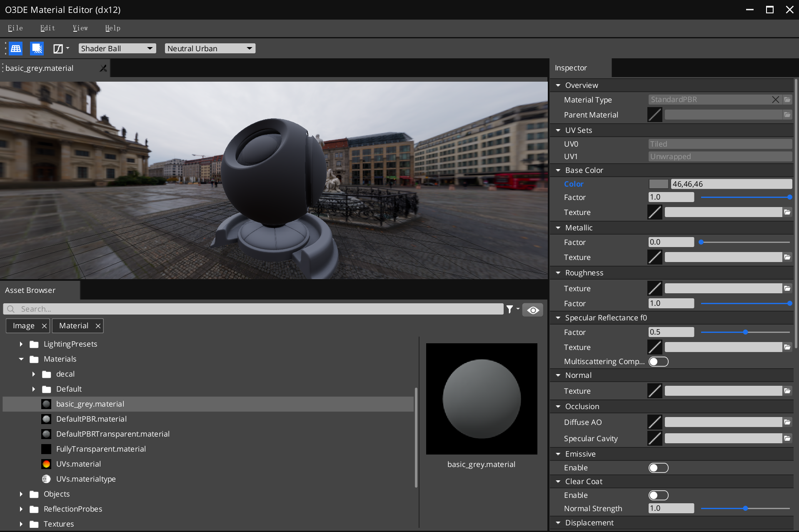Expand the Textures folder

click(x=21, y=524)
